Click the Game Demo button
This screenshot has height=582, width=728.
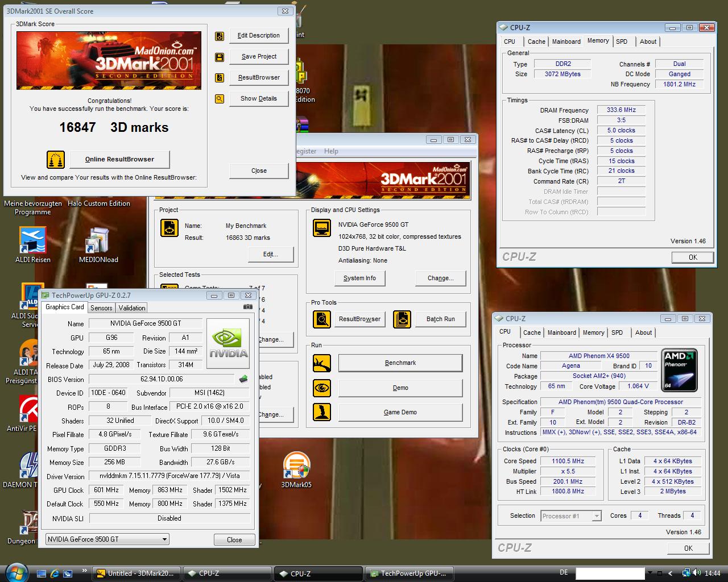pyautogui.click(x=400, y=412)
